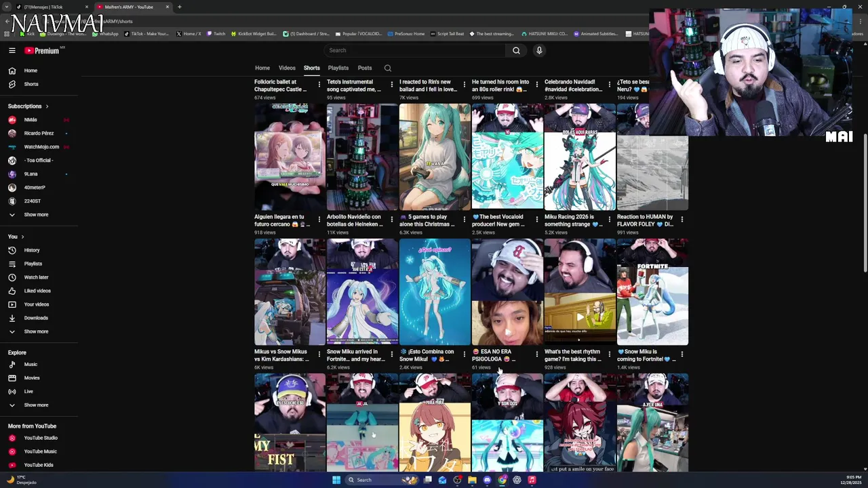Open WhatsApp bookmark in bookmarks bar

pyautogui.click(x=104, y=34)
